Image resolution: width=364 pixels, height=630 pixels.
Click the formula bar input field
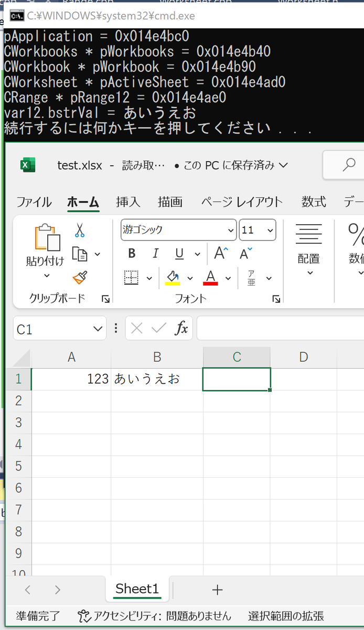pos(280,329)
